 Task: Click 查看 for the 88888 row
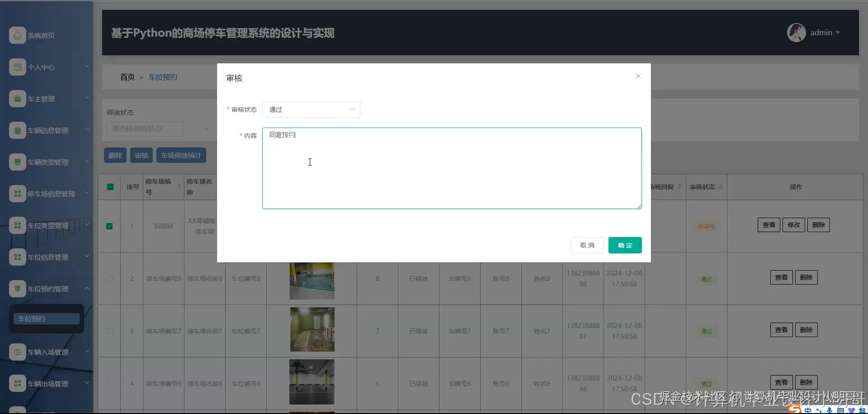[769, 225]
